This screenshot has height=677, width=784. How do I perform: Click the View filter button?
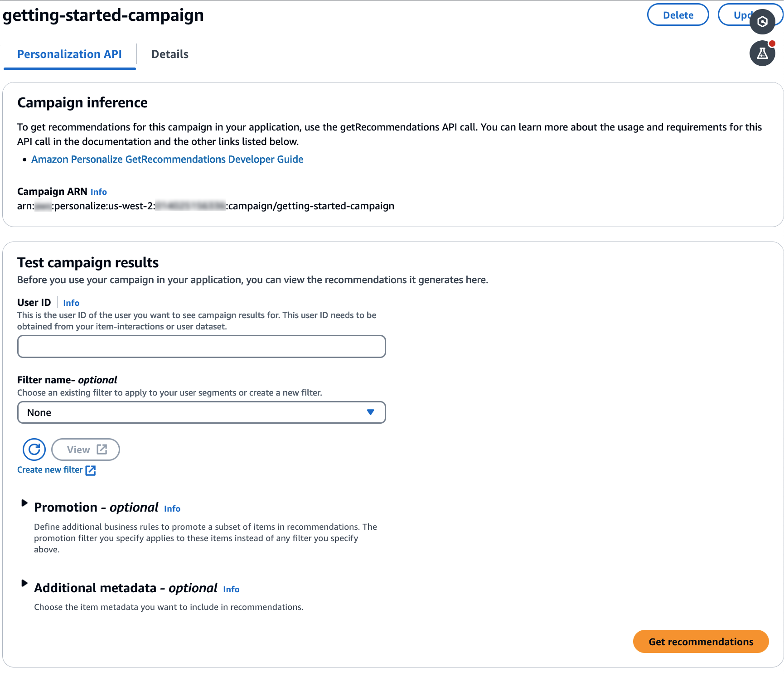pos(86,450)
